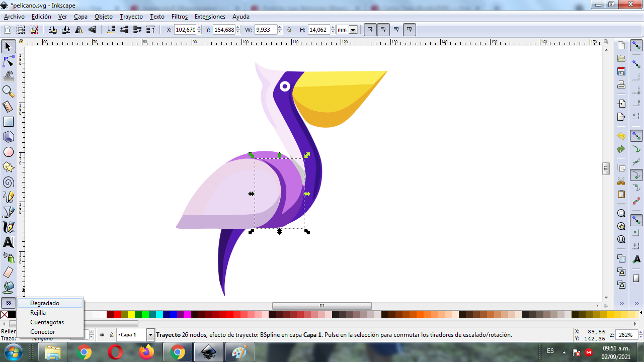The width and height of the screenshot is (644, 362).
Task: Toggle width/height lock ratio
Action: (289, 30)
